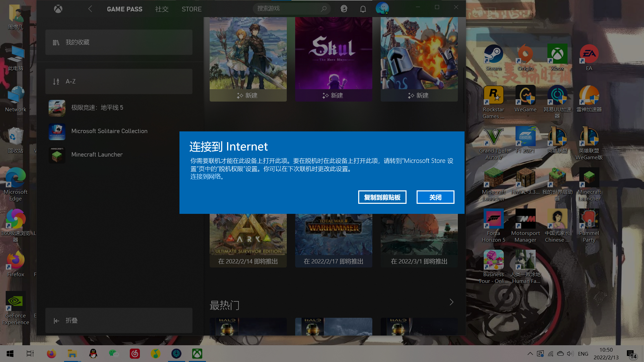Viewport: 644px width, 362px height.
Task: Open volume control in system tray
Action: pos(570,354)
